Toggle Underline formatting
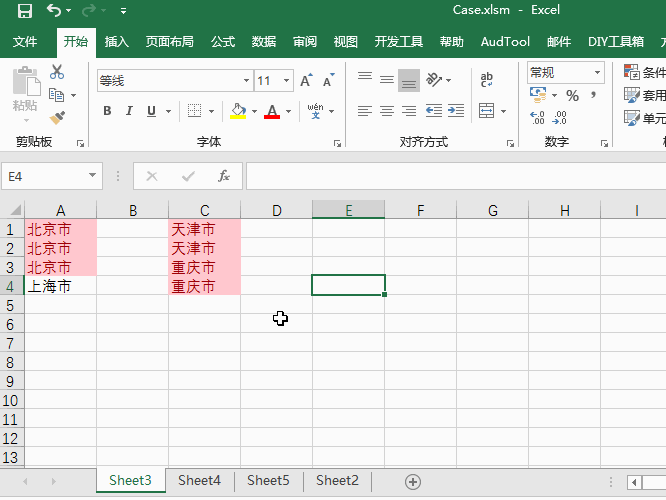 [151, 111]
